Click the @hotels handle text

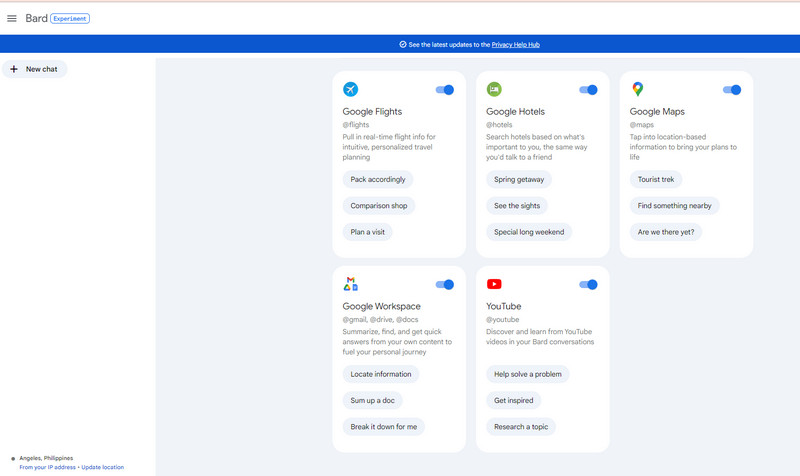499,125
